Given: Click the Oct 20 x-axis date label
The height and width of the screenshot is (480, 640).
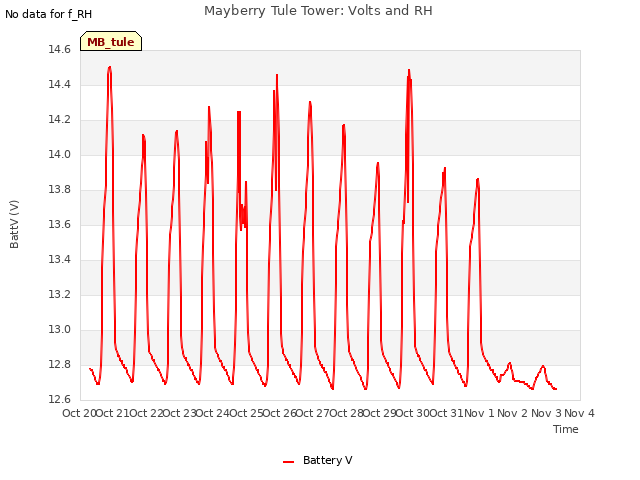Looking at the screenshot, I should point(79,413).
